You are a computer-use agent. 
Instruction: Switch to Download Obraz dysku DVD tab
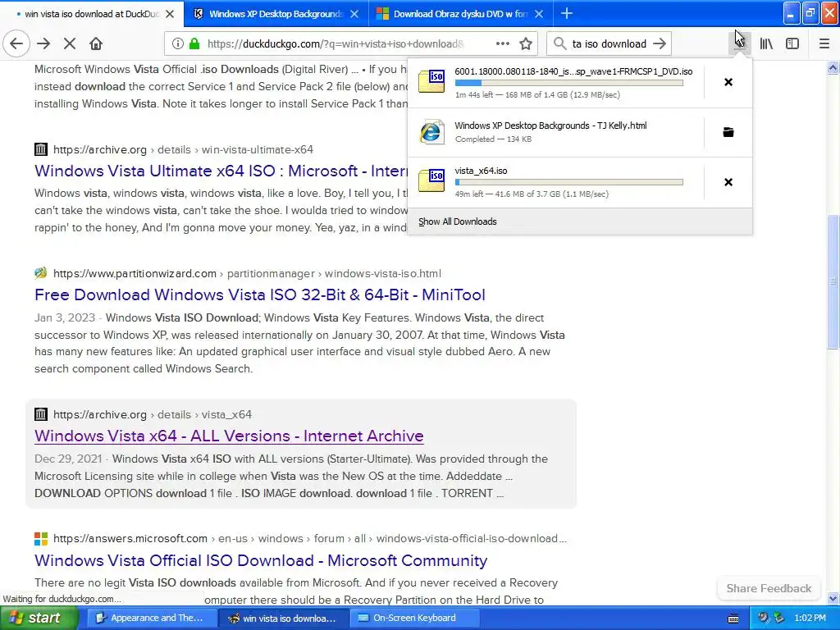[x=460, y=14]
